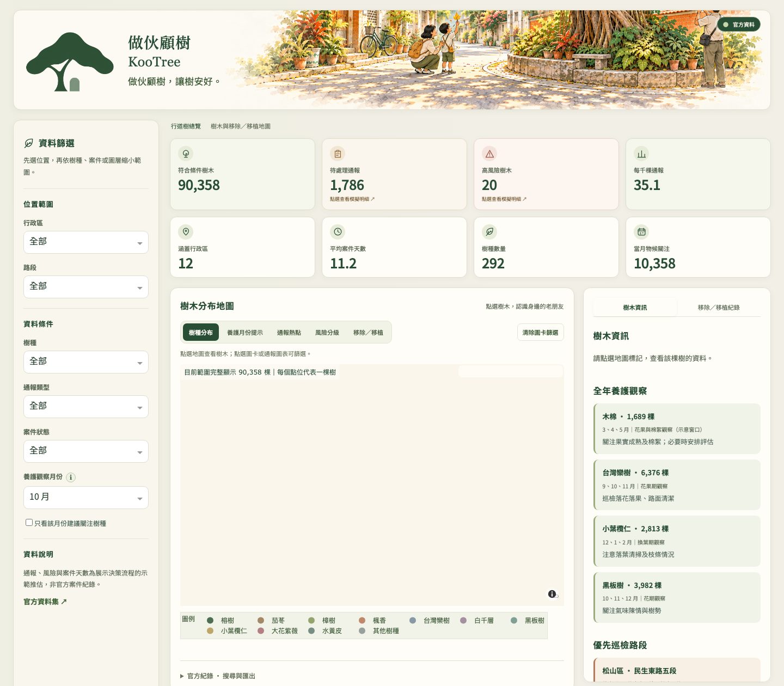This screenshot has width=784, height=686.
Task: Expand 官方紀錄・搜尋與匯出 section
Action: (x=218, y=676)
